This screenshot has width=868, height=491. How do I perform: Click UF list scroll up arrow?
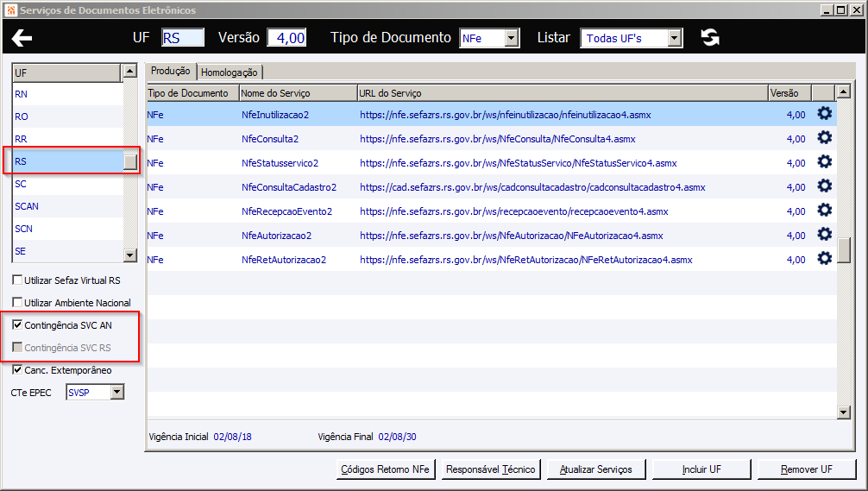click(130, 70)
